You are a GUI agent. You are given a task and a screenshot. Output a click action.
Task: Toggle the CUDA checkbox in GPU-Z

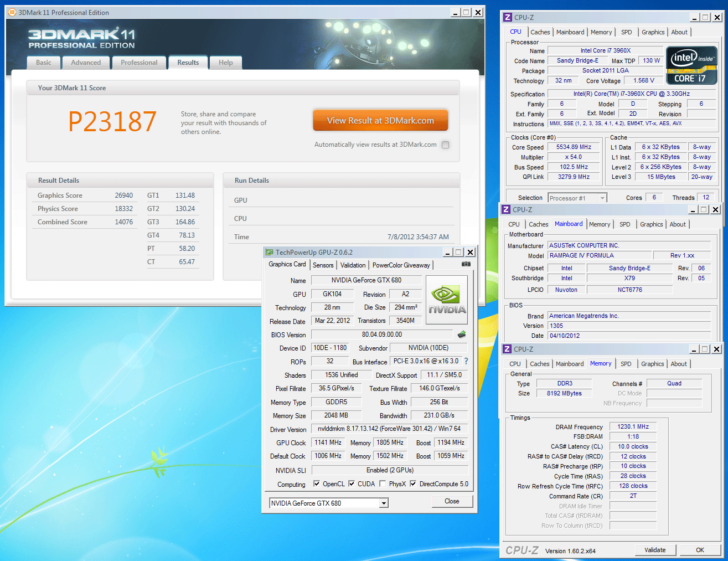tap(351, 483)
